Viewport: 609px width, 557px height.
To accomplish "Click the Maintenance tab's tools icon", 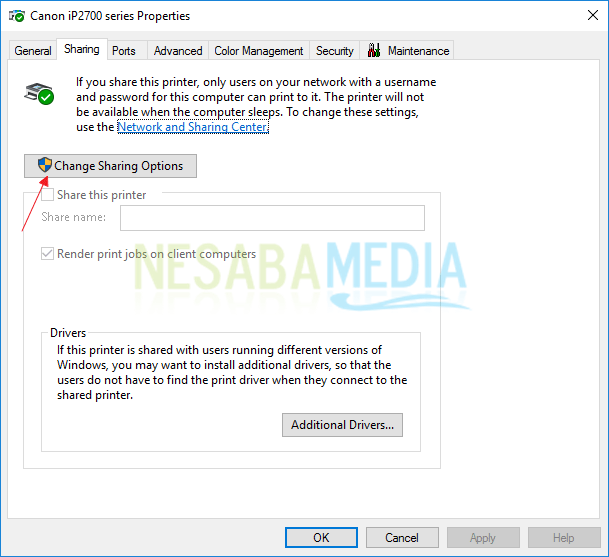I will 374,50.
